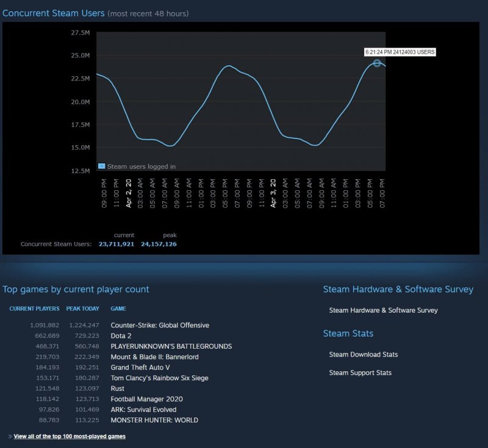
Task: View all of the top 100 most-played games
Action: point(70,436)
